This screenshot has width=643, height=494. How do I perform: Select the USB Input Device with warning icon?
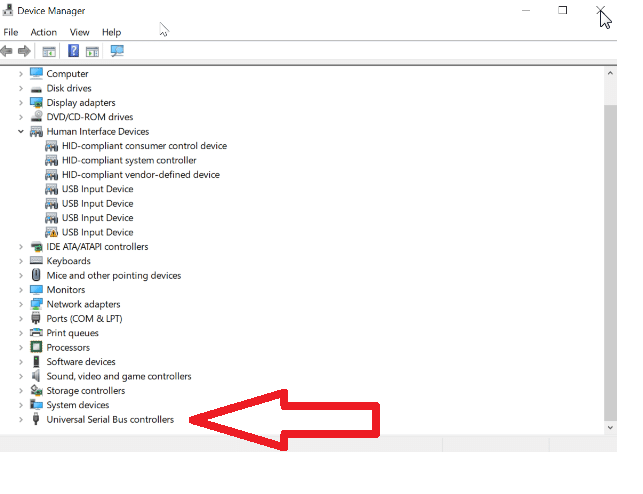pos(97,232)
